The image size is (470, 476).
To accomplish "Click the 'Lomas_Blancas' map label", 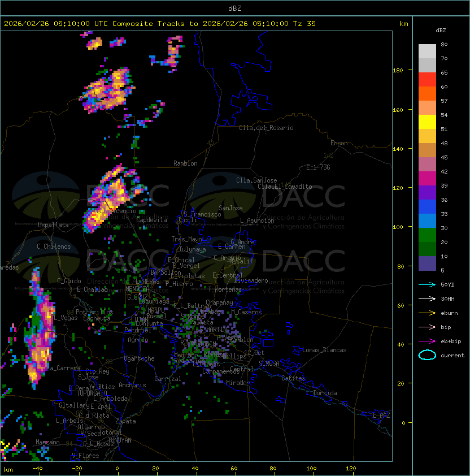I will tap(324, 350).
